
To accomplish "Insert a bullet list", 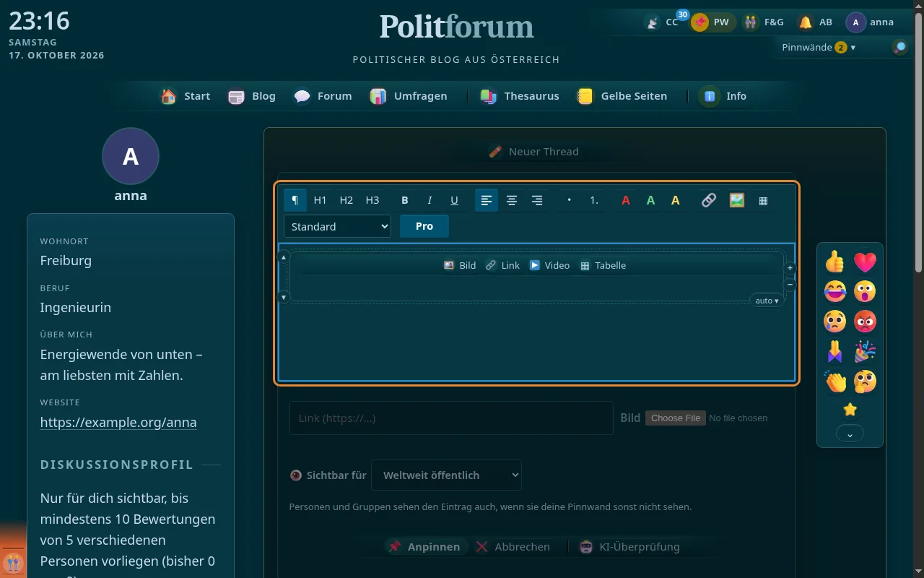I will point(570,200).
